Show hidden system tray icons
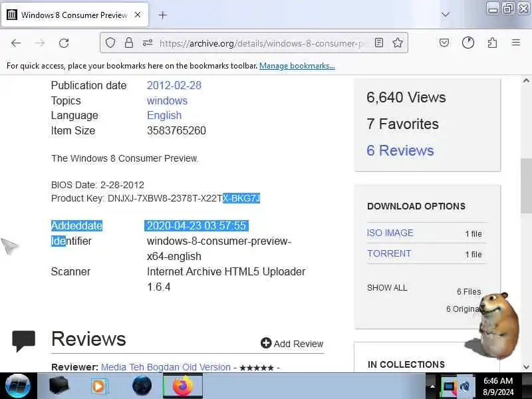This screenshot has width=532, height=399. tap(432, 386)
